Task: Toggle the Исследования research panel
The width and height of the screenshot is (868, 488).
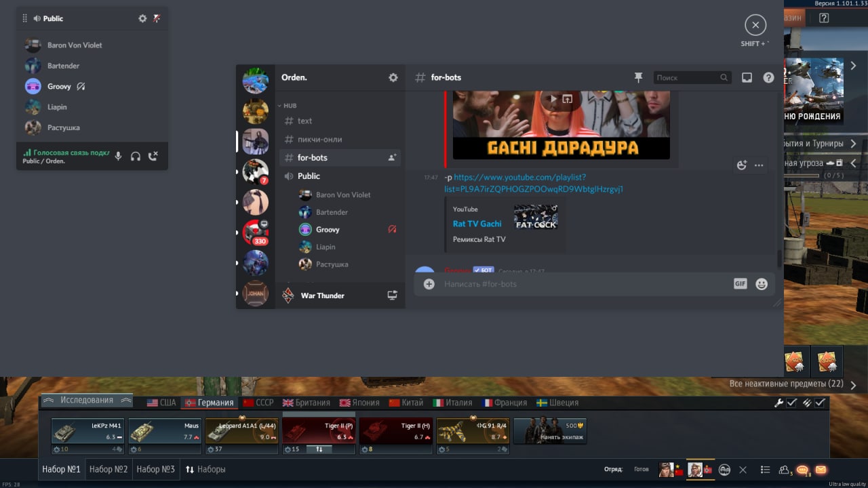Action: (x=86, y=401)
